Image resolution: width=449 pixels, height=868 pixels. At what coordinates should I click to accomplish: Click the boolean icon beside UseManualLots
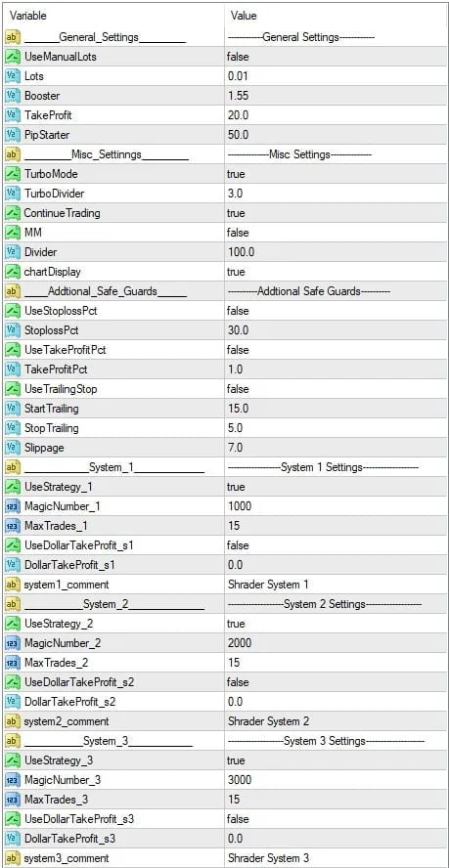[12, 57]
